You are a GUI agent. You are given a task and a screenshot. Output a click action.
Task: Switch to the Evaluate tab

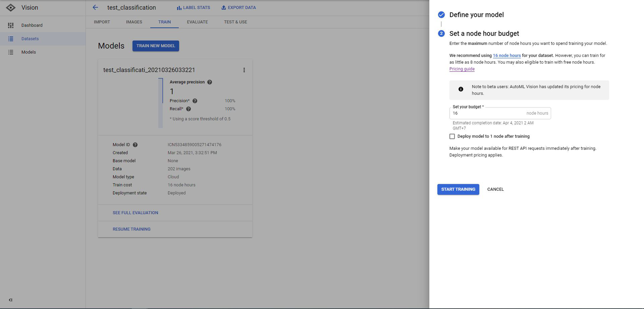[197, 22]
